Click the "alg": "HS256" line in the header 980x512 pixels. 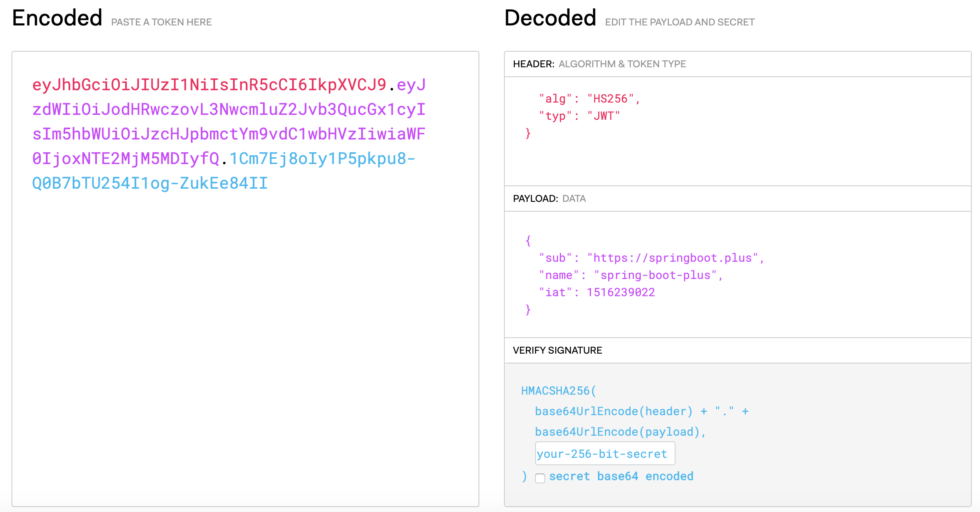pos(589,99)
